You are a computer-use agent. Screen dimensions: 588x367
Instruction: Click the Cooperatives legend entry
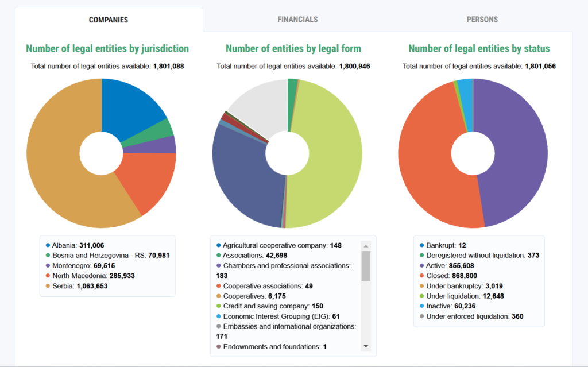(x=251, y=296)
